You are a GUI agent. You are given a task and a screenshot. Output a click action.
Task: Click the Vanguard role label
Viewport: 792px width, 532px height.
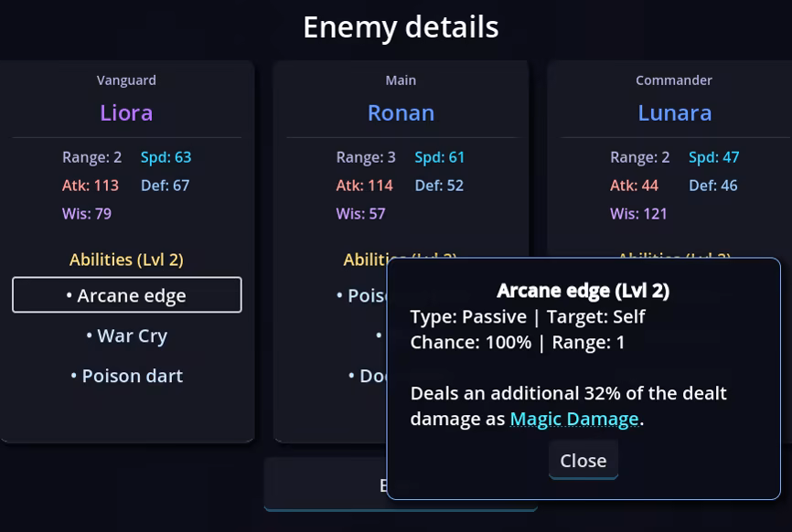pos(126,80)
